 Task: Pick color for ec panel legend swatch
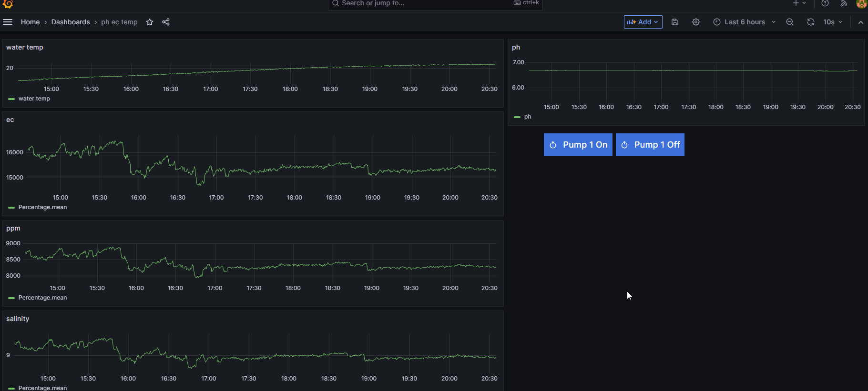pos(11,208)
